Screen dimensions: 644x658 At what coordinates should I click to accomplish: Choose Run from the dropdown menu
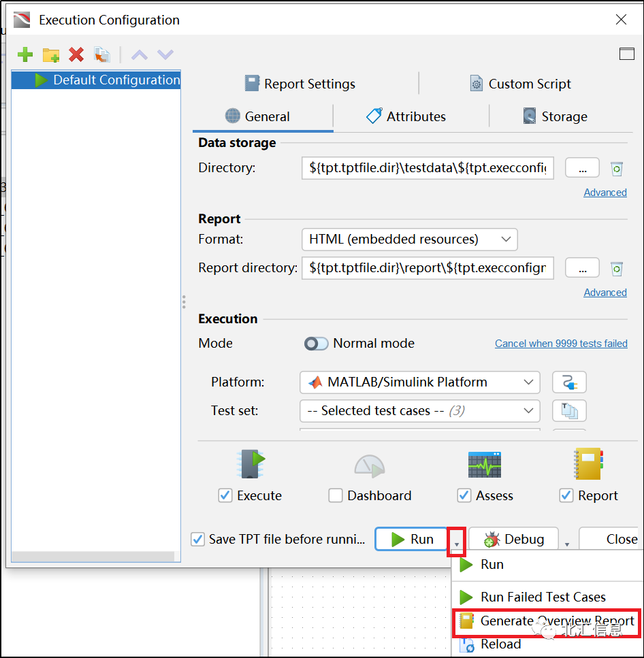point(548,565)
